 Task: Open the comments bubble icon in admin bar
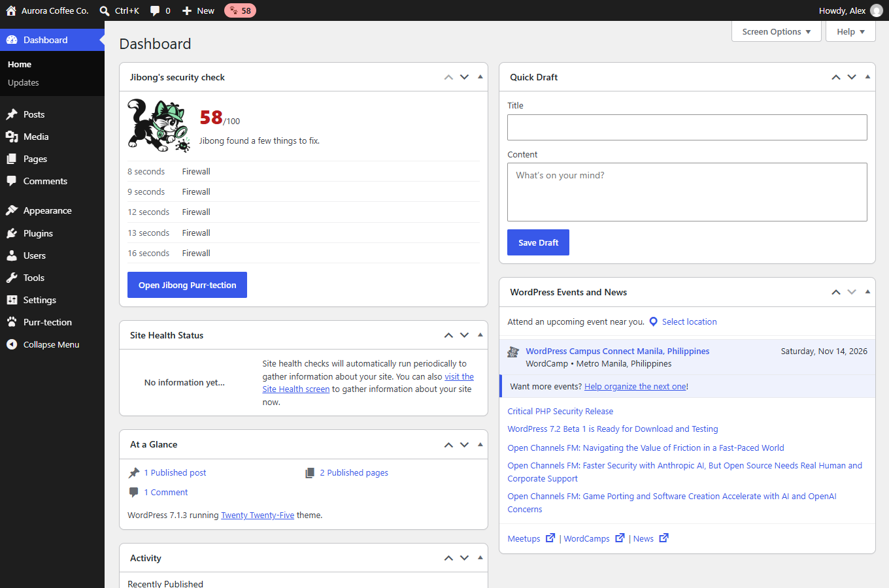point(155,10)
